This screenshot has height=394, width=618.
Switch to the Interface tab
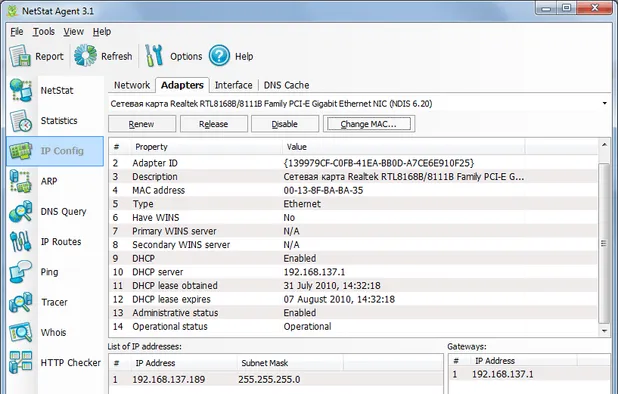233,85
